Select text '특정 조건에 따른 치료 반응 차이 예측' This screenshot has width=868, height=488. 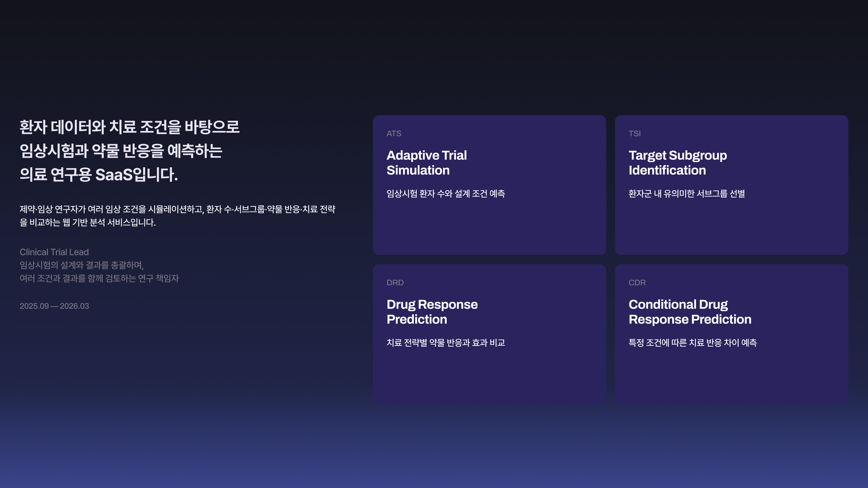[x=692, y=343]
